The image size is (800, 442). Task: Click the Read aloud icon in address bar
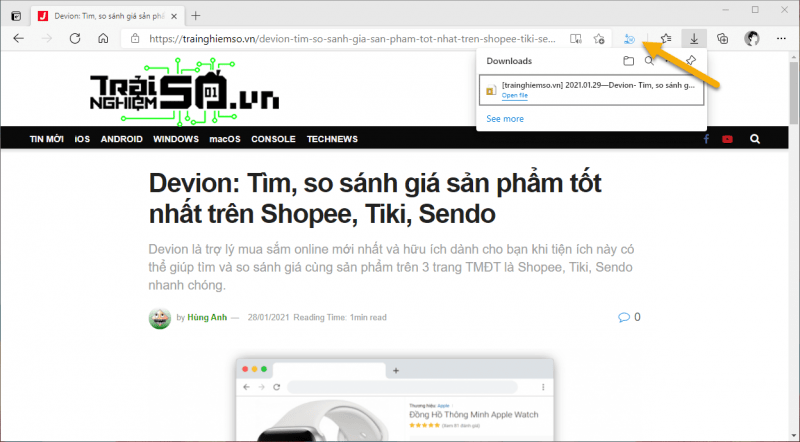click(x=575, y=39)
